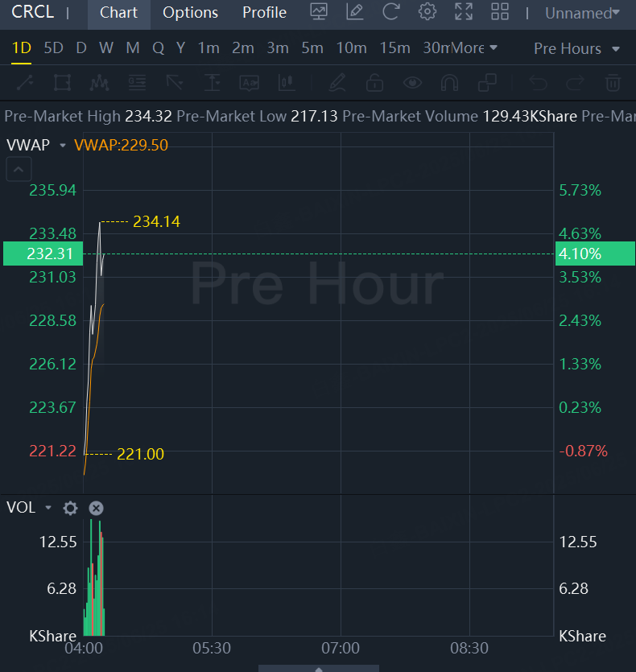This screenshot has width=636, height=672.
Task: Open VOL indicator settings gear
Action: pos(70,508)
